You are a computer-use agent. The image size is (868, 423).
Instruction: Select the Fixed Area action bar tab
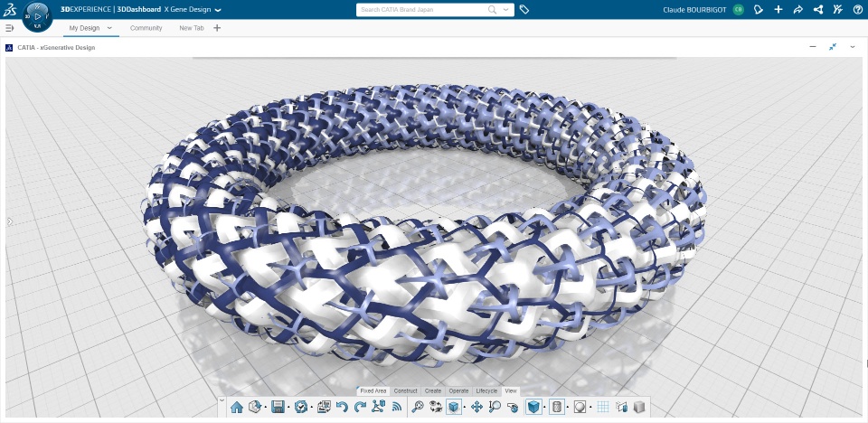click(x=373, y=390)
